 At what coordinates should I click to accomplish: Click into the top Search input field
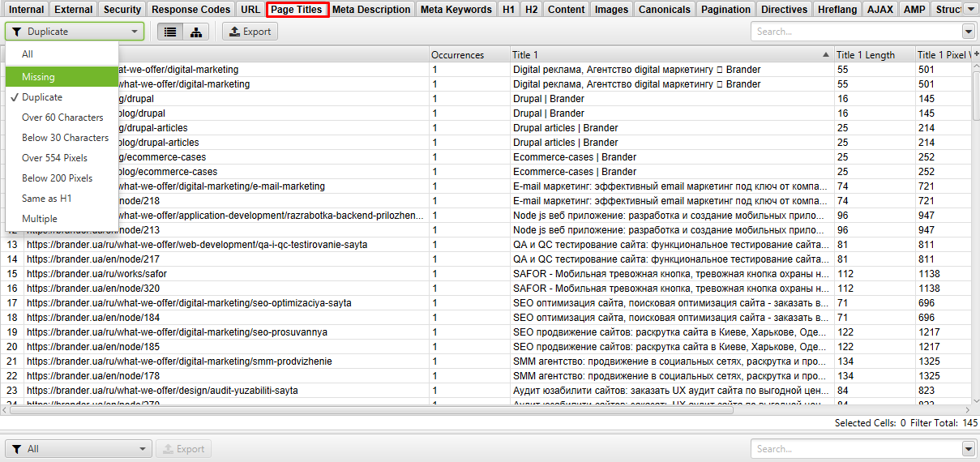pyautogui.click(x=855, y=32)
